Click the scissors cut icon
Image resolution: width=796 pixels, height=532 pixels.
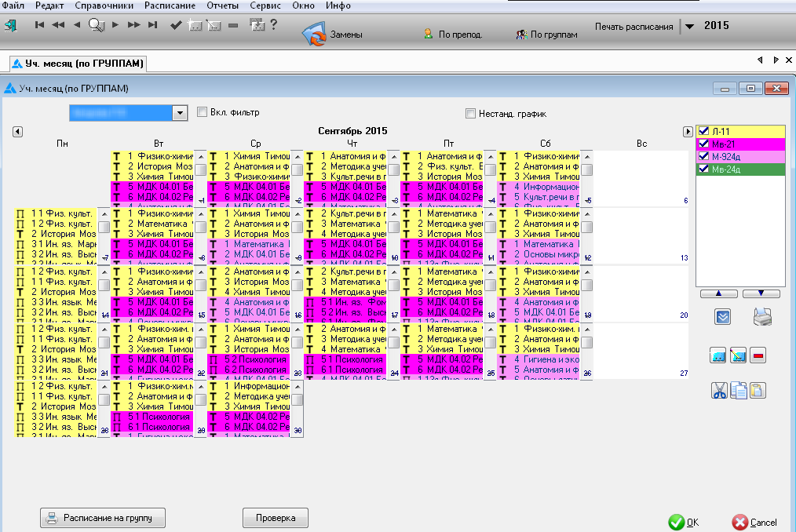719,390
